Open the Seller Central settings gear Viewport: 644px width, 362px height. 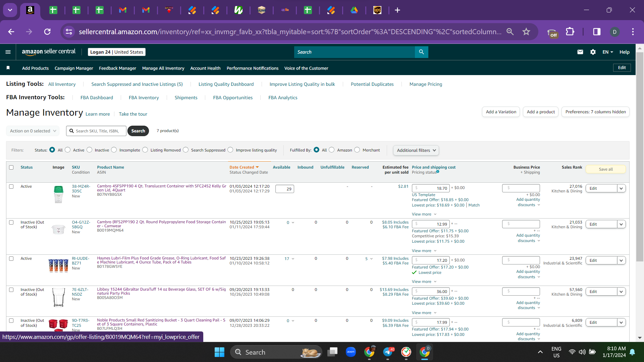click(593, 52)
